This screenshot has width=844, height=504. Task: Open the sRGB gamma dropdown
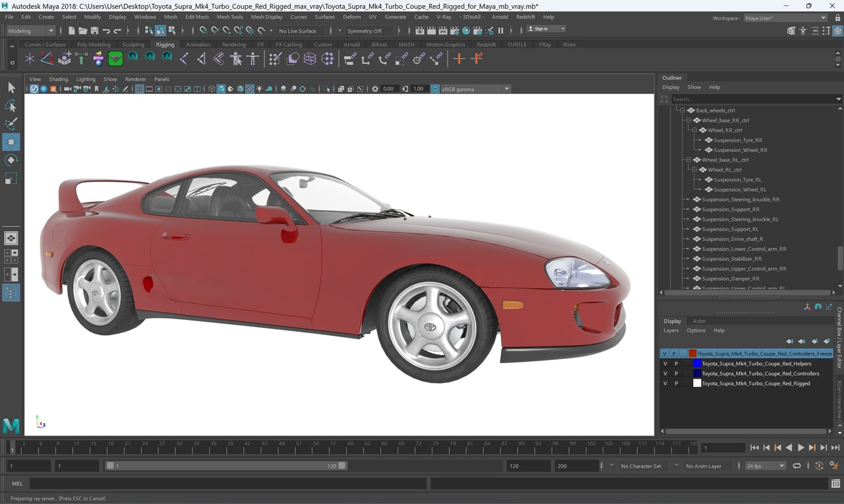point(475,89)
